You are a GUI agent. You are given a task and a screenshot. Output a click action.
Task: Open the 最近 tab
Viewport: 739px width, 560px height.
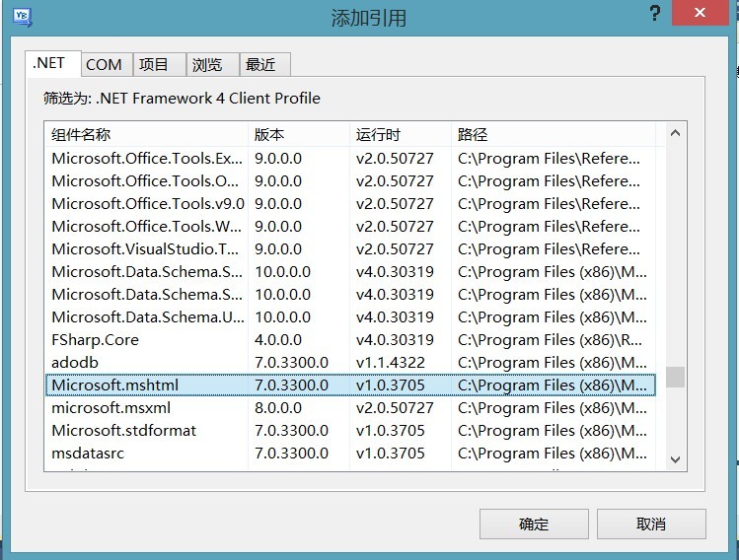[x=264, y=64]
